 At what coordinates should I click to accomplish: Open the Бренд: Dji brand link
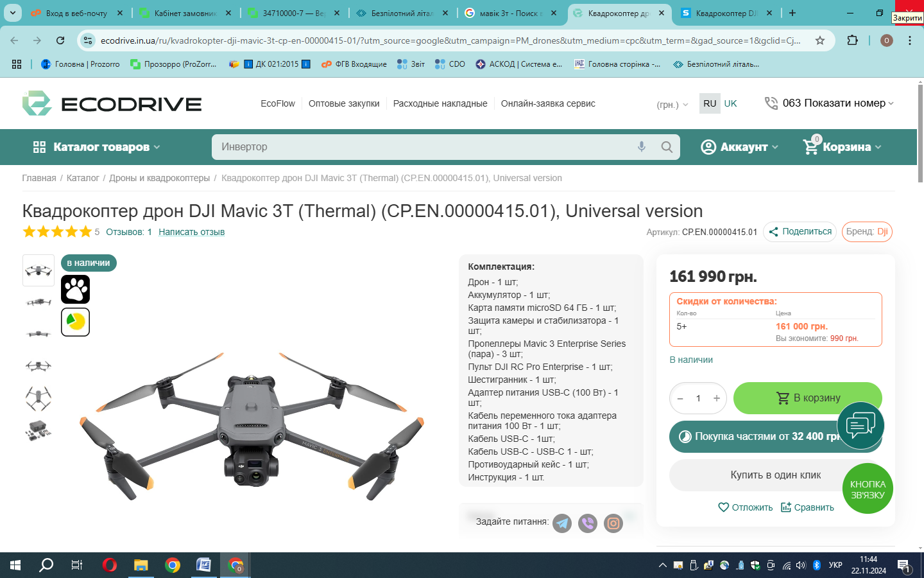867,232
